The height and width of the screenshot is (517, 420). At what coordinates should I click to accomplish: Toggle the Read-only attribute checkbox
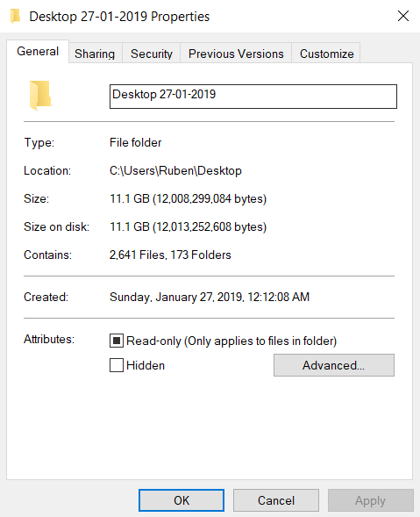117,341
